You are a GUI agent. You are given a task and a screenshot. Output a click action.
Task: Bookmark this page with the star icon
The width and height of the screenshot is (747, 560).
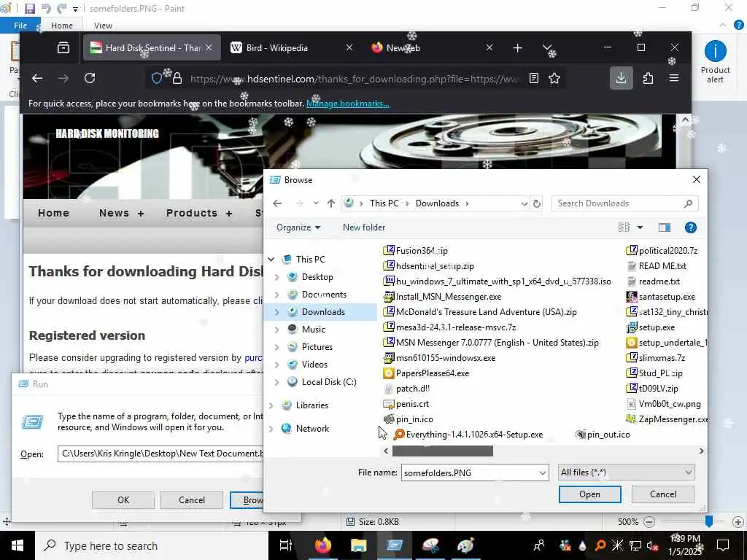554,78
